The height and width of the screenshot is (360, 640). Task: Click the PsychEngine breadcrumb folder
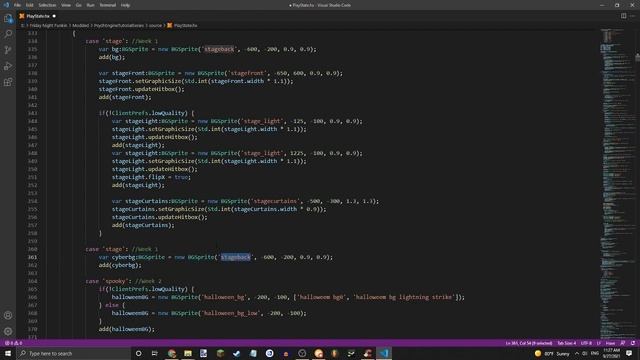(119, 25)
